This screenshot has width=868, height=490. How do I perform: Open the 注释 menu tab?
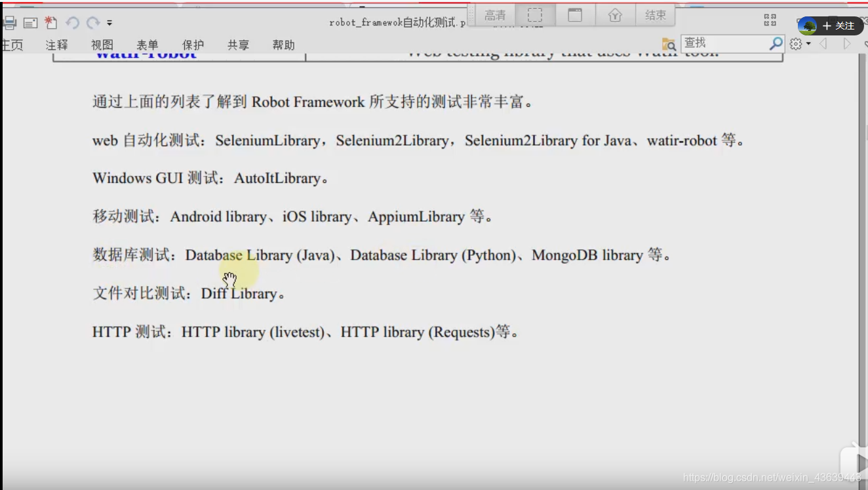click(x=57, y=45)
